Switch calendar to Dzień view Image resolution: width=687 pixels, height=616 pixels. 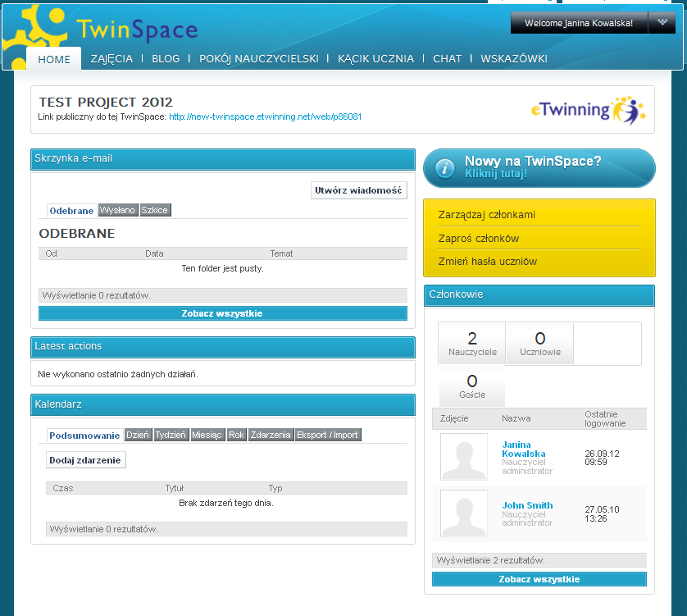(138, 435)
